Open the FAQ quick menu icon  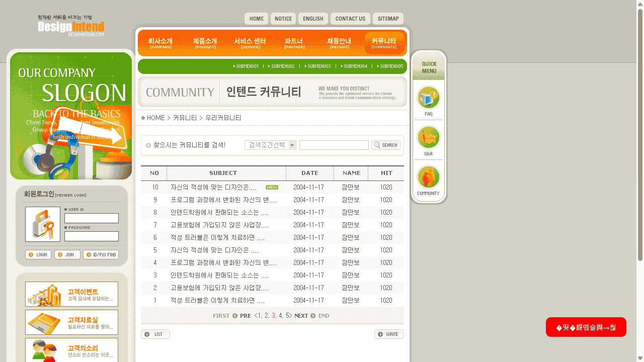pos(428,98)
